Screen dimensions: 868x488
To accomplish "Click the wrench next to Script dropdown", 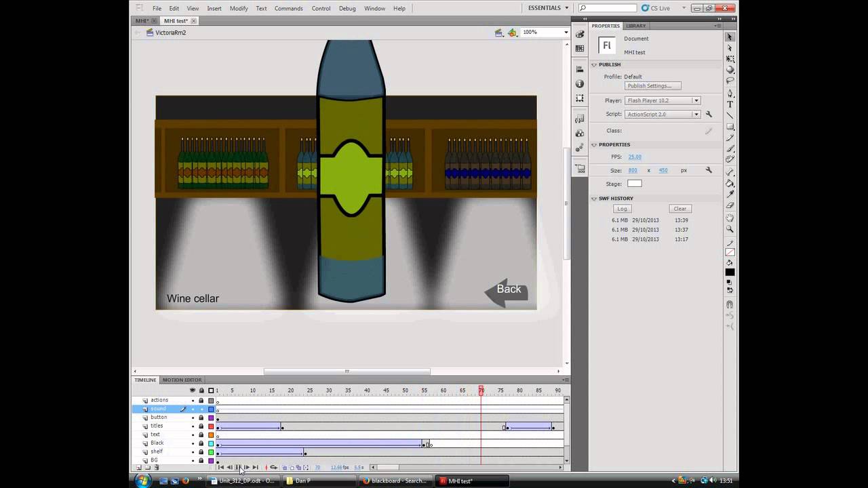I will pos(709,115).
